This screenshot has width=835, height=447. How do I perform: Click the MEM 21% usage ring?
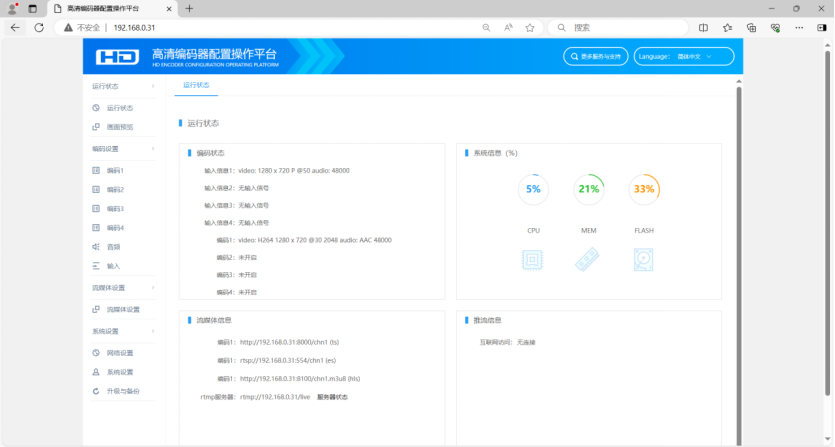point(588,189)
